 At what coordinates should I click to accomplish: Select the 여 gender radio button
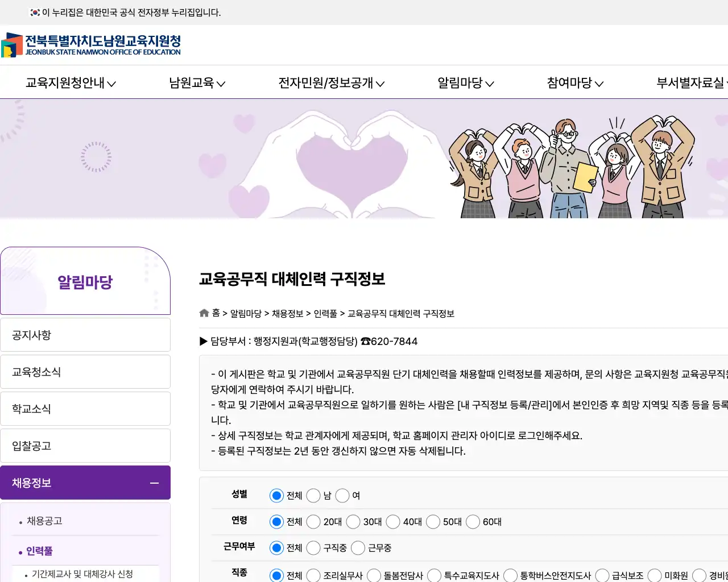tap(342, 495)
